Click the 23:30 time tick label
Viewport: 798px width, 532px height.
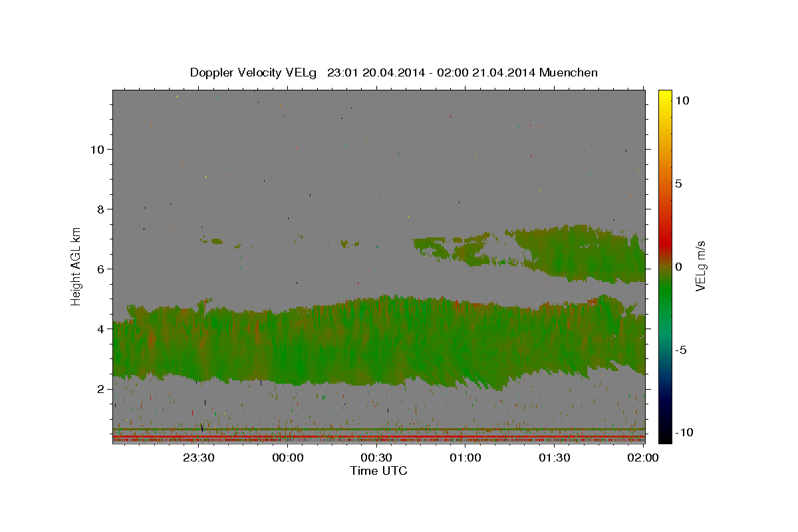[x=198, y=458]
